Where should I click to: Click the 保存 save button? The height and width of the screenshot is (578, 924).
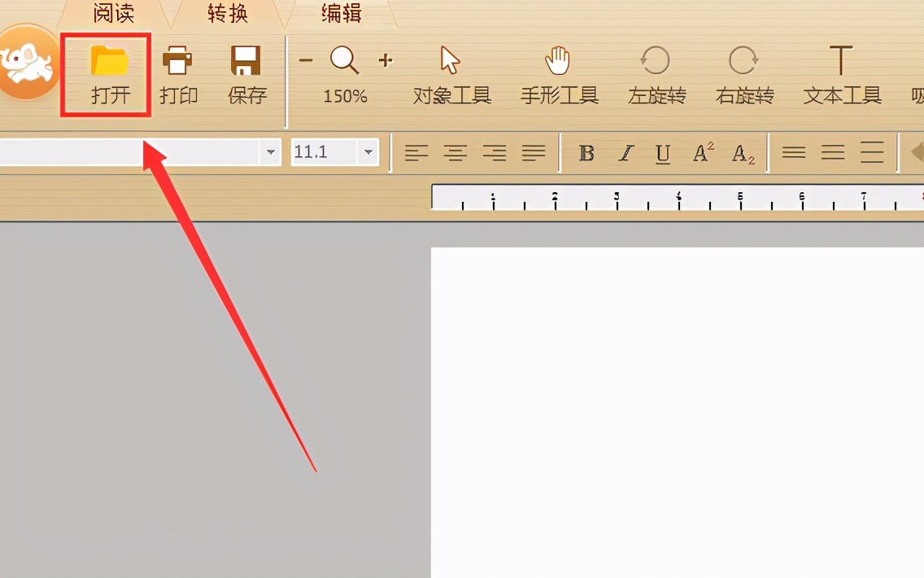[x=246, y=73]
